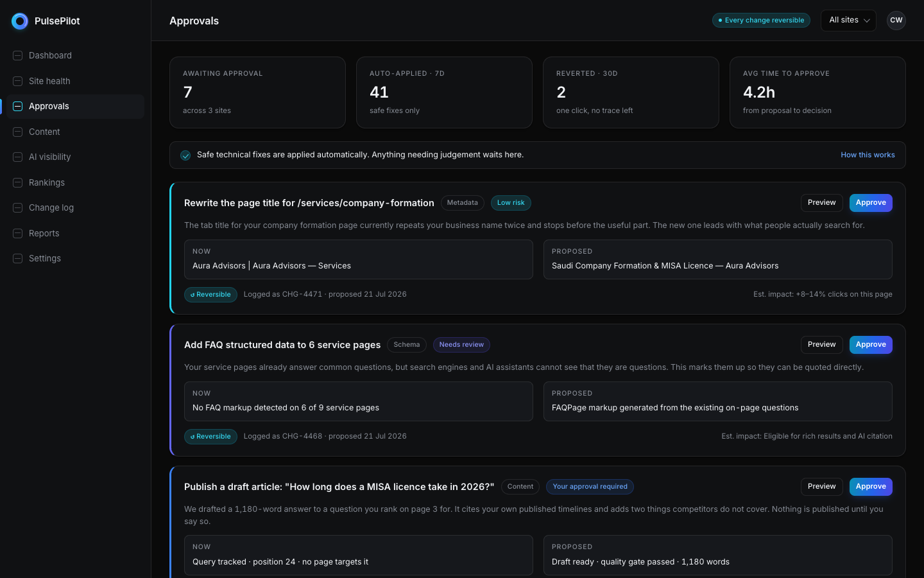Click the Content sidebar icon
924x578 pixels.
18,132
